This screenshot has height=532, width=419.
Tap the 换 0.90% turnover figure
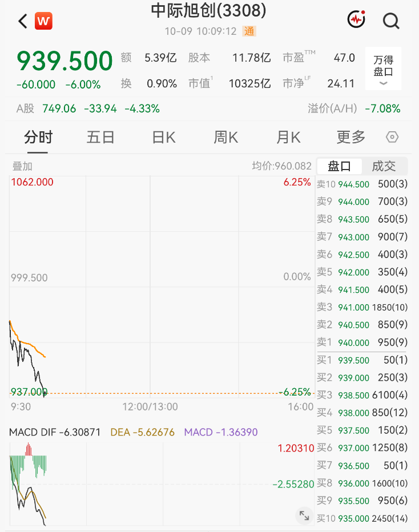tap(148, 83)
